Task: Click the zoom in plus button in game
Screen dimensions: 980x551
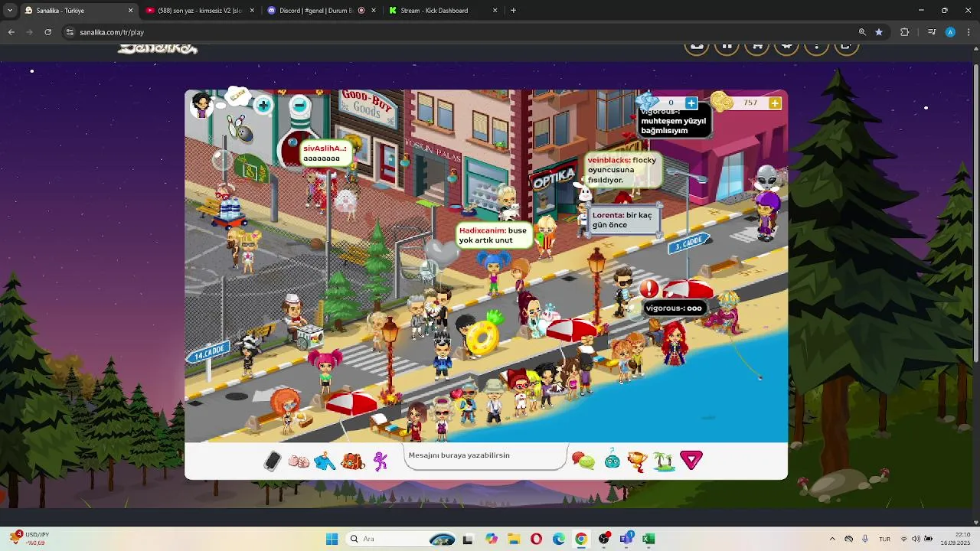Action: 263,105
